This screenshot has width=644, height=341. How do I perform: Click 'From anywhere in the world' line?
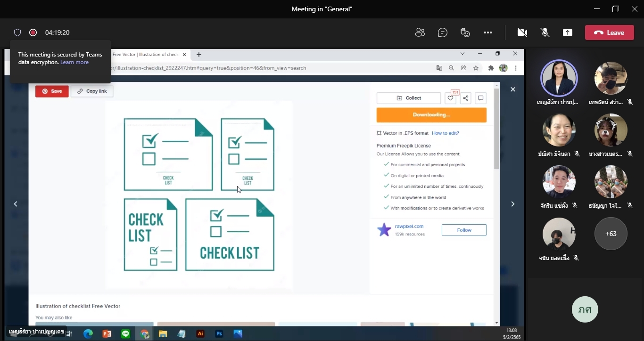418,198
